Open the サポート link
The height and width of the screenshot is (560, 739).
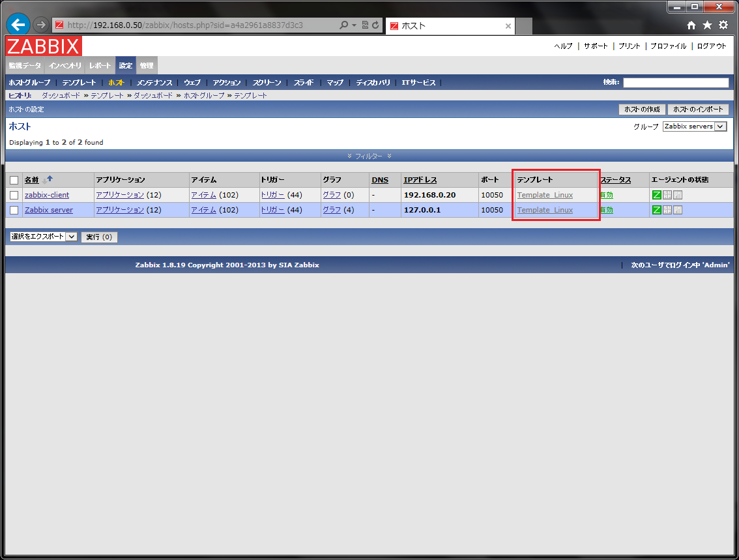pyautogui.click(x=596, y=46)
